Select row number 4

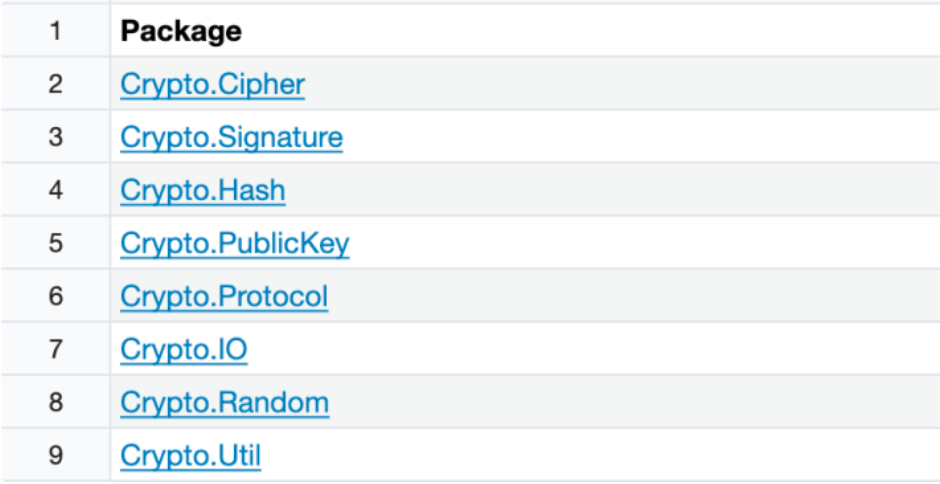point(55,190)
